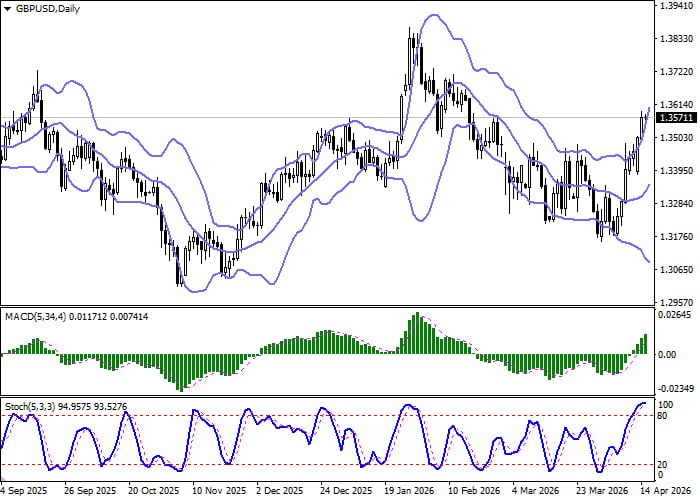
Task: Click the current price label 1.35711
Action: tap(678, 117)
